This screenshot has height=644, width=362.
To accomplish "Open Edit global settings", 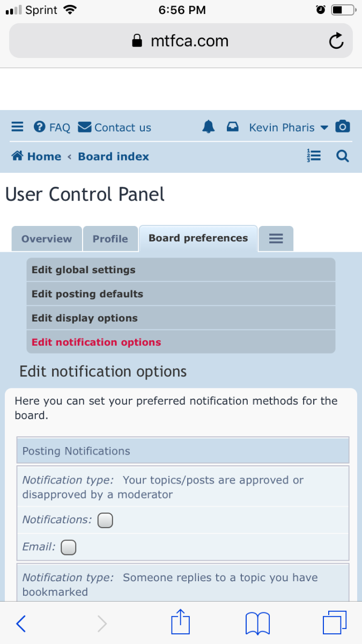I will tap(84, 270).
